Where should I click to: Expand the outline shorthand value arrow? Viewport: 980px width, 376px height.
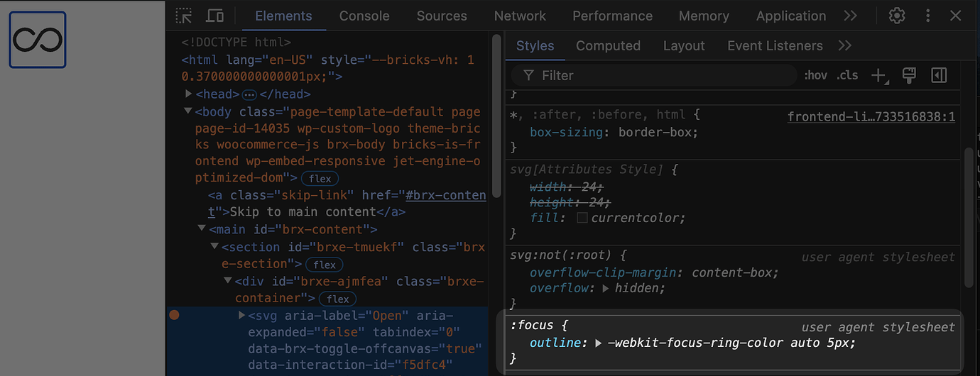(x=599, y=343)
